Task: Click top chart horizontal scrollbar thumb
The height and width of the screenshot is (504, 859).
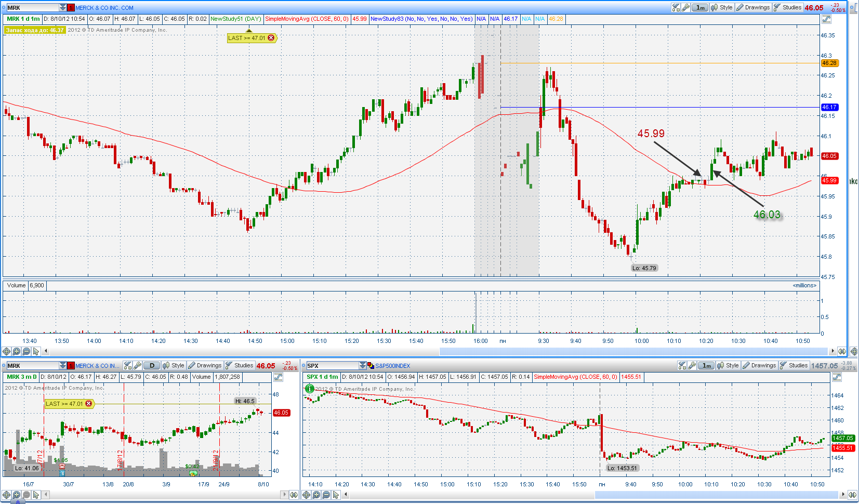Action: [633, 351]
